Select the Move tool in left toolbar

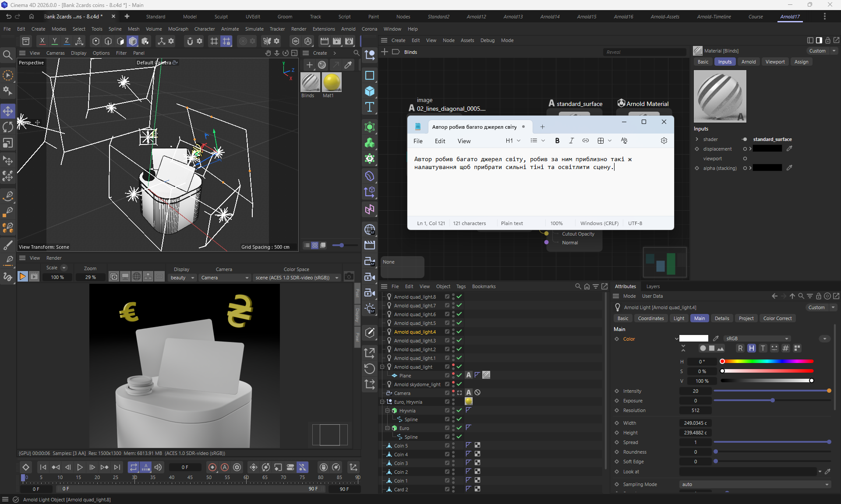8,111
